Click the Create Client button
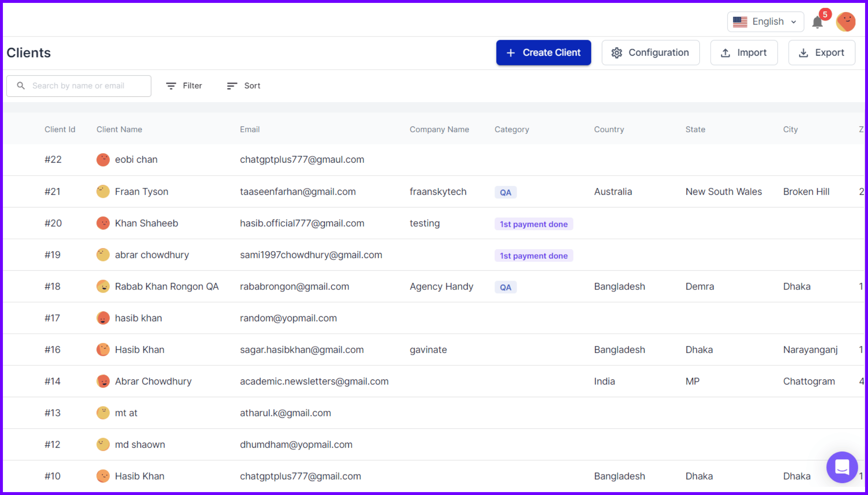Image resolution: width=868 pixels, height=495 pixels. click(x=543, y=53)
